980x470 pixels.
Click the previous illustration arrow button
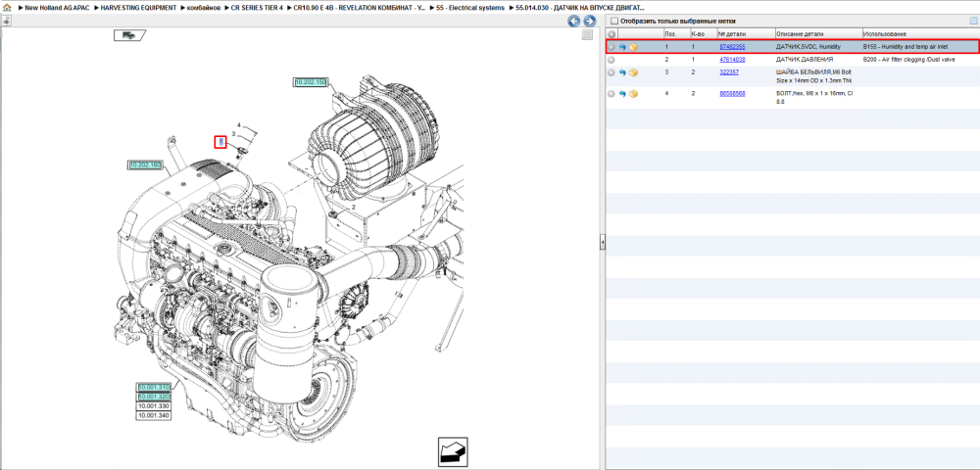[573, 22]
